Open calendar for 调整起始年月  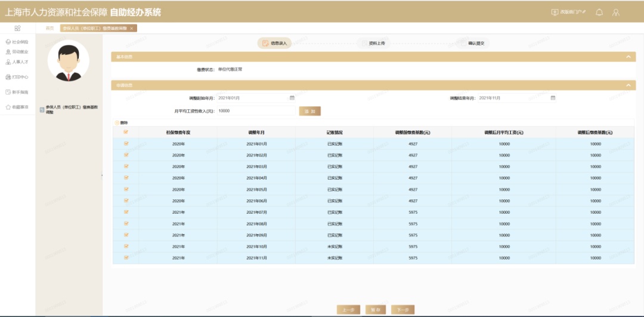tap(292, 98)
